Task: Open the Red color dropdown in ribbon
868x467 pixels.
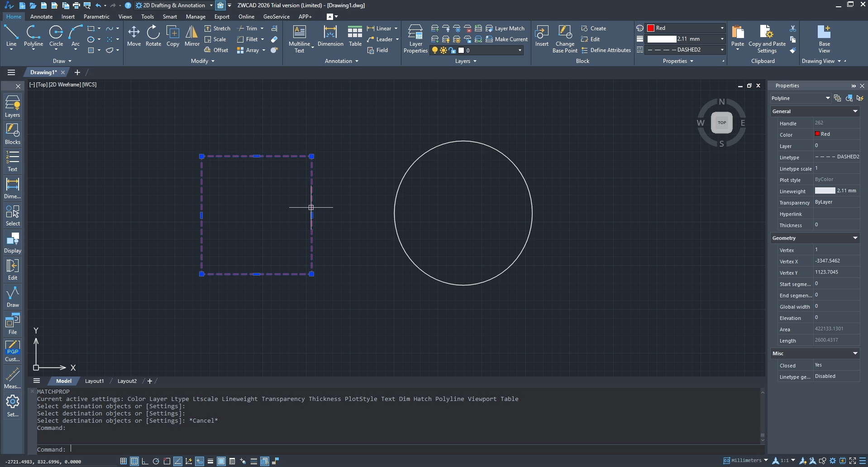Action: 722,28
